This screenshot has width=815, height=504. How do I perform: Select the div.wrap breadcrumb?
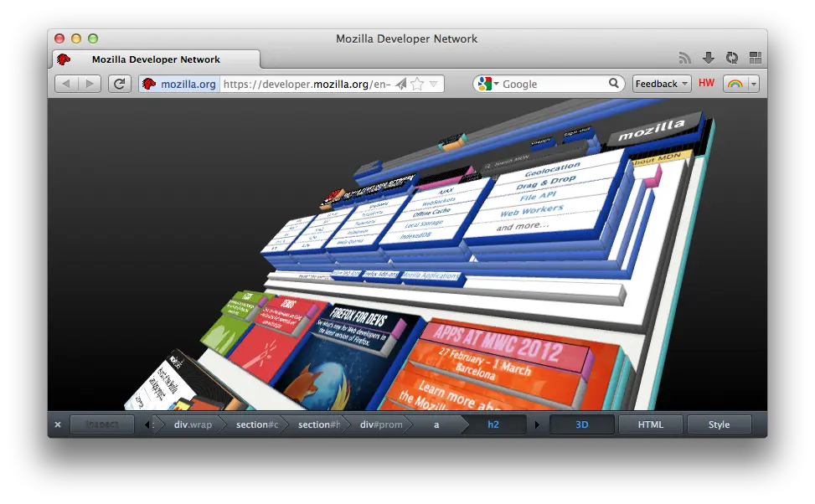point(193,424)
